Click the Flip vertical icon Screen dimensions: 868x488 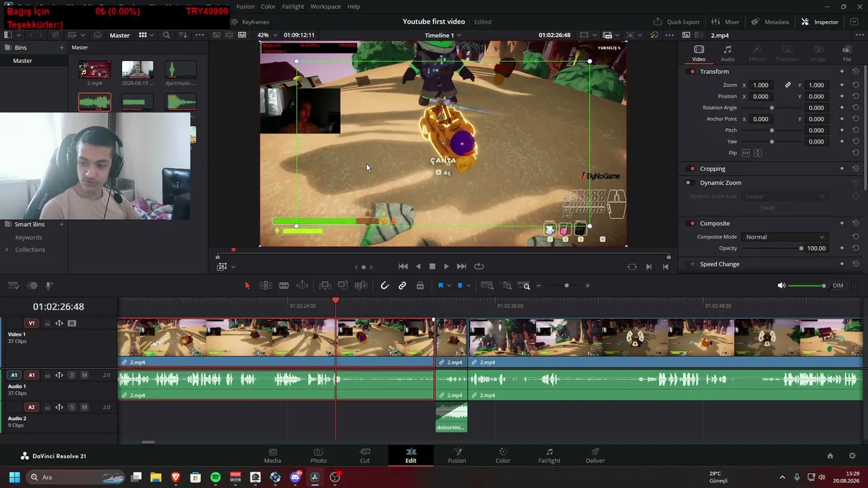click(x=757, y=152)
